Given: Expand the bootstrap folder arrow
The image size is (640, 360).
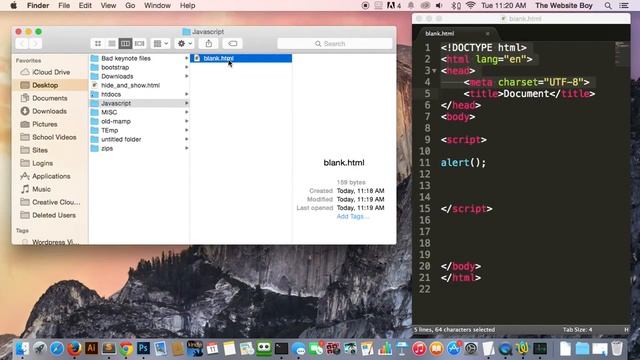Looking at the screenshot, I should coord(187,67).
